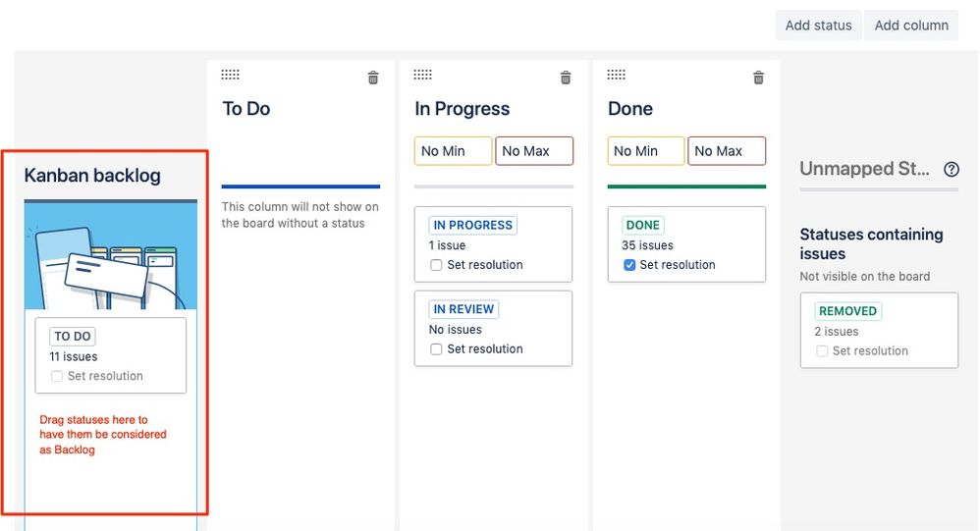
Task: Grab the drag handle on To Do column
Action: 230,75
